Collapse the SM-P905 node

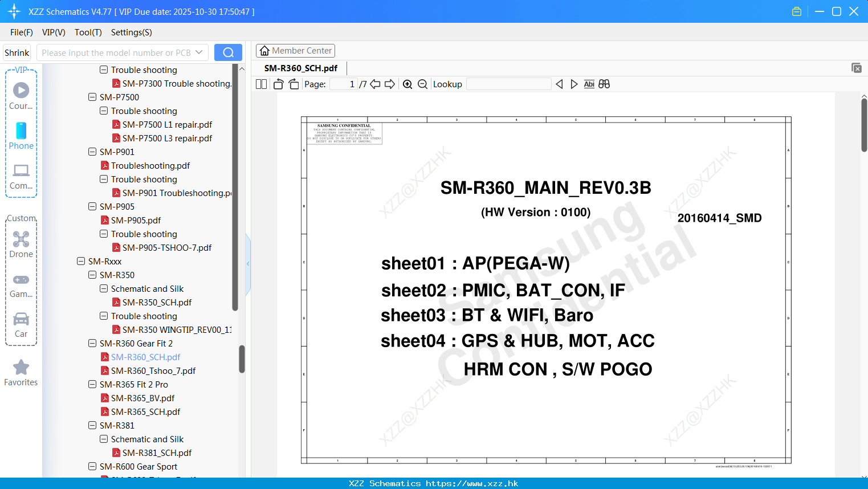(x=92, y=206)
